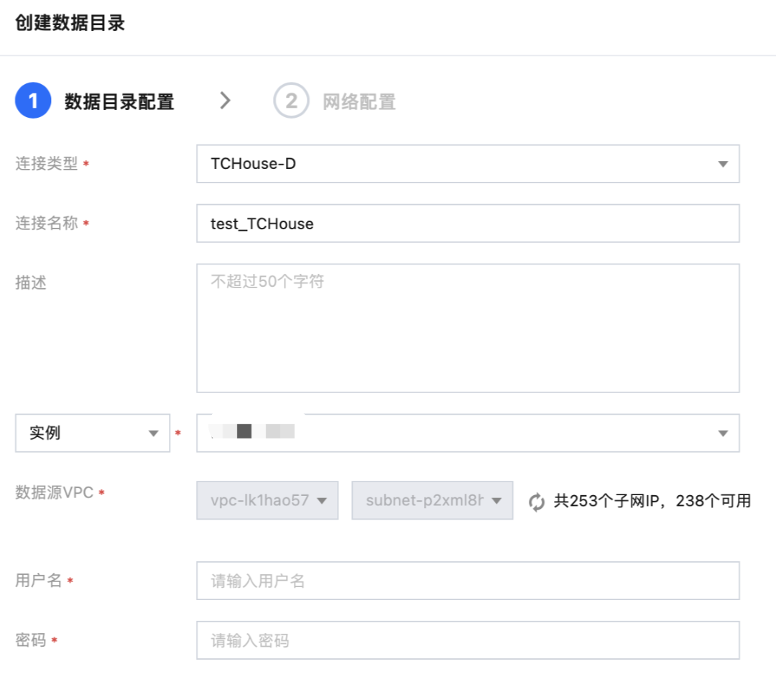776x700 pixels.
Task: Click the 用户名 label
Action: tap(39, 580)
